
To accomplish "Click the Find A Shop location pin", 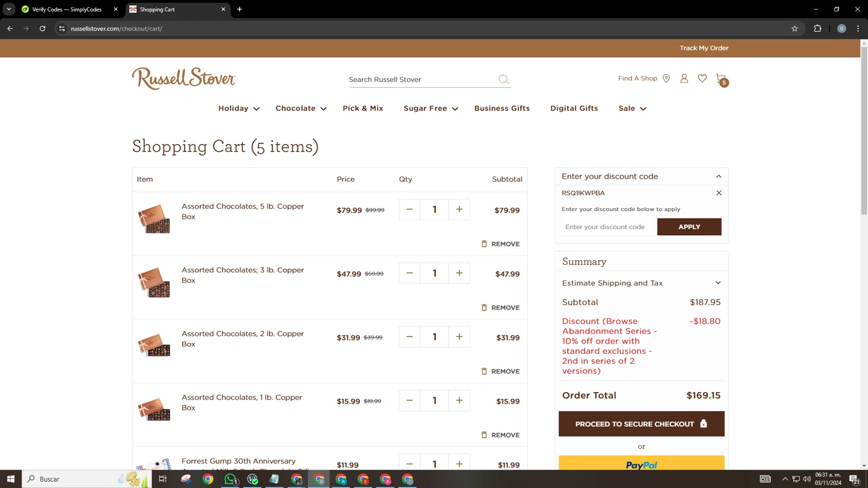I will (666, 79).
